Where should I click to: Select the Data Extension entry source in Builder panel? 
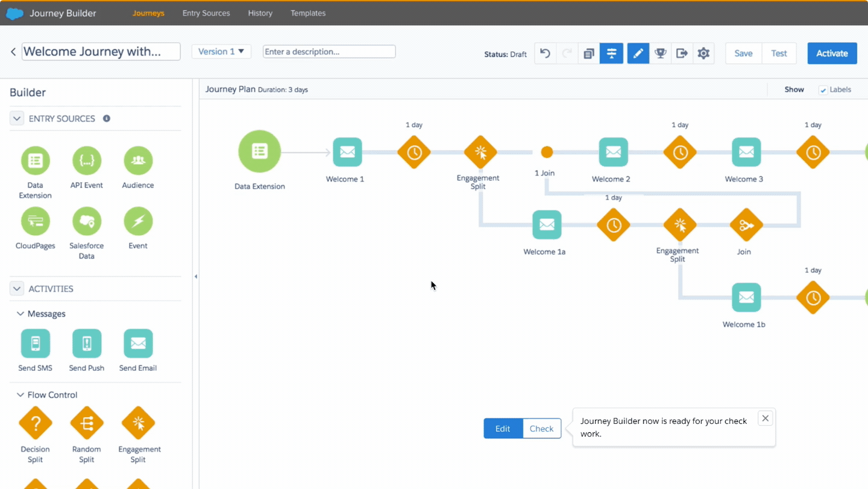[36, 160]
